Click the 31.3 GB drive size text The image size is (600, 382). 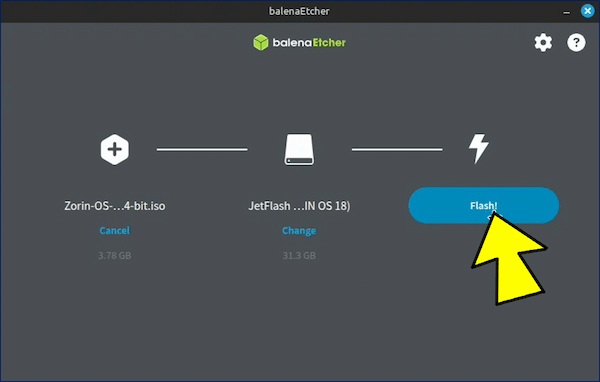299,256
